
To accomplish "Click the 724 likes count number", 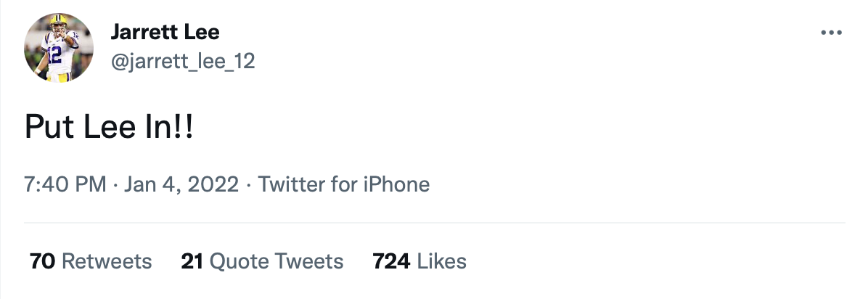I will pos(391,261).
